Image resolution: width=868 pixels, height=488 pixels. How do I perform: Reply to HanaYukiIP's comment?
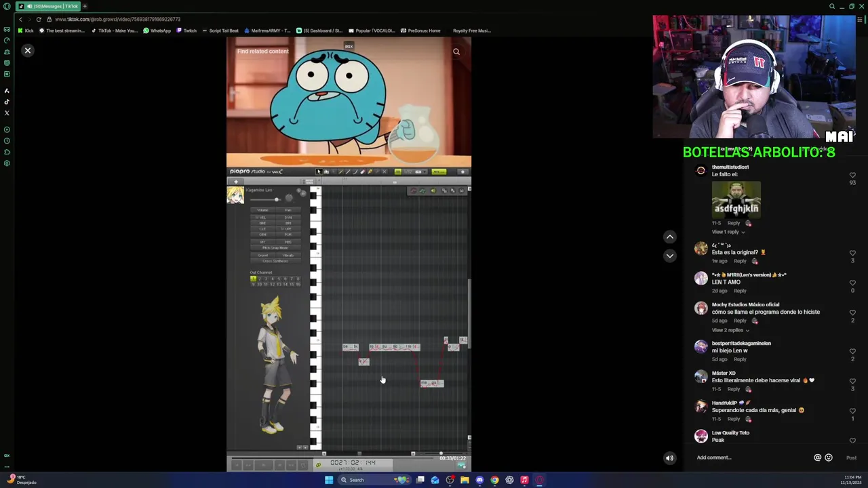pyautogui.click(x=734, y=419)
